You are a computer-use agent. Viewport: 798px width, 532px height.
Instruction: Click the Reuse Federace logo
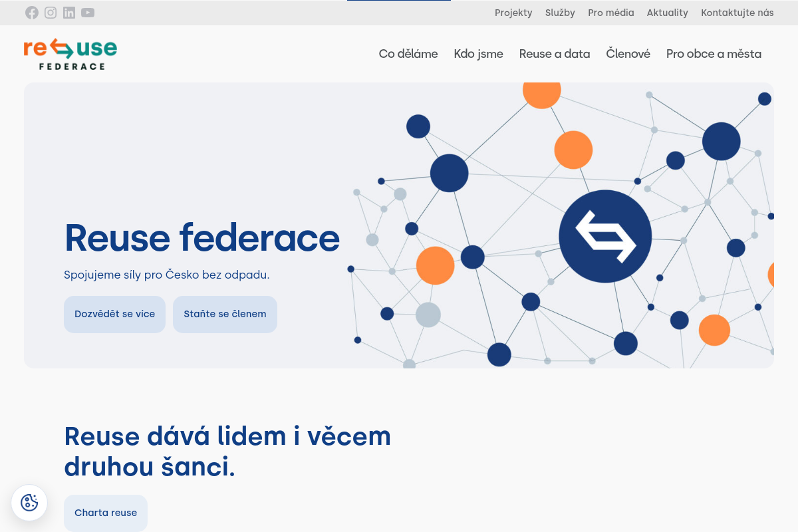pos(70,54)
